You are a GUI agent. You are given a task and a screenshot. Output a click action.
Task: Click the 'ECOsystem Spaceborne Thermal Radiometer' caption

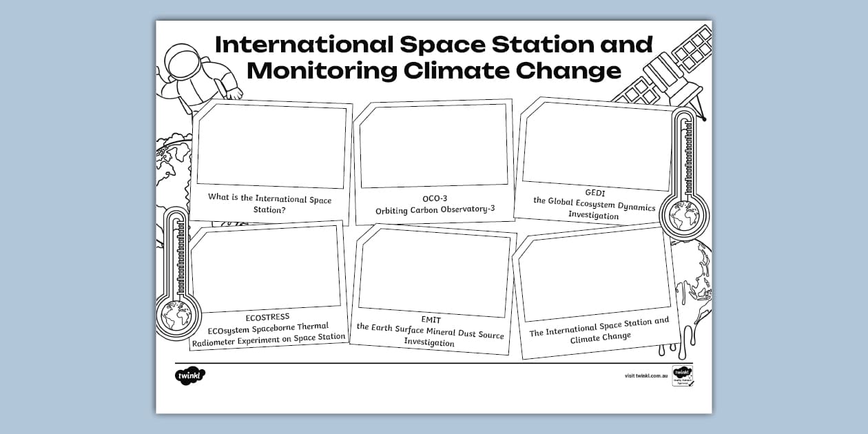[267, 332]
